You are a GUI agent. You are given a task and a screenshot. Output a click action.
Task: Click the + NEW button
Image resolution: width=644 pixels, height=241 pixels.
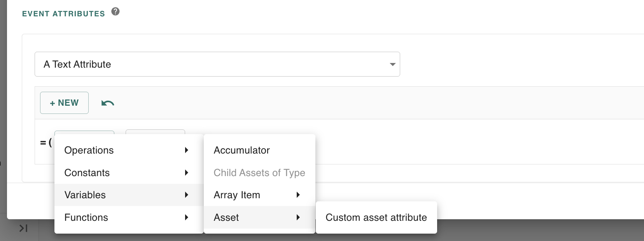tap(64, 103)
